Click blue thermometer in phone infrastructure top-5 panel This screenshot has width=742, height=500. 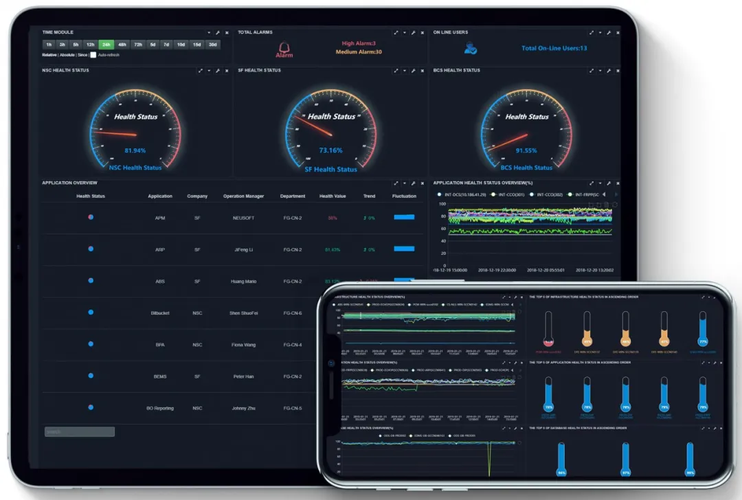click(703, 329)
